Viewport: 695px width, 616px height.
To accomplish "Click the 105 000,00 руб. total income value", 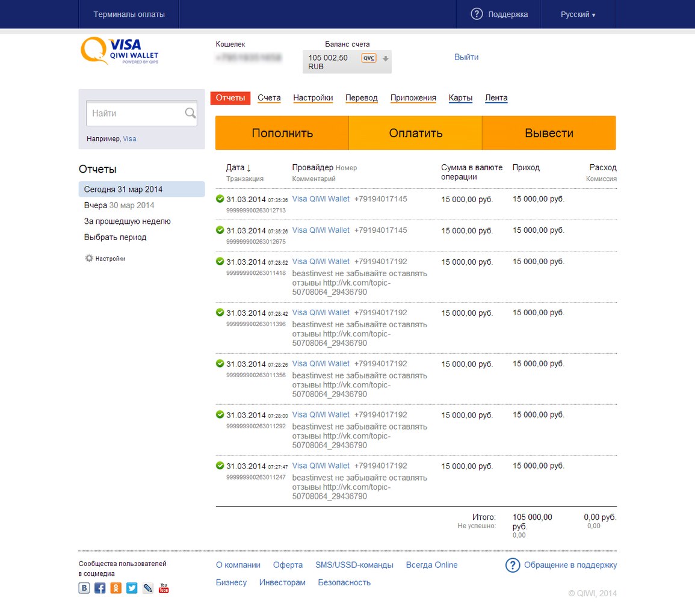I will pos(533,522).
